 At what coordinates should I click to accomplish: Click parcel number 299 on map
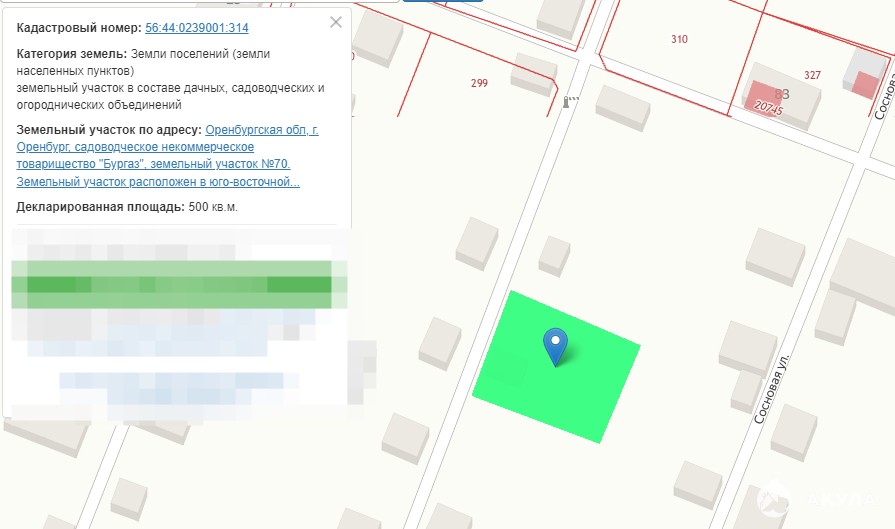(479, 83)
